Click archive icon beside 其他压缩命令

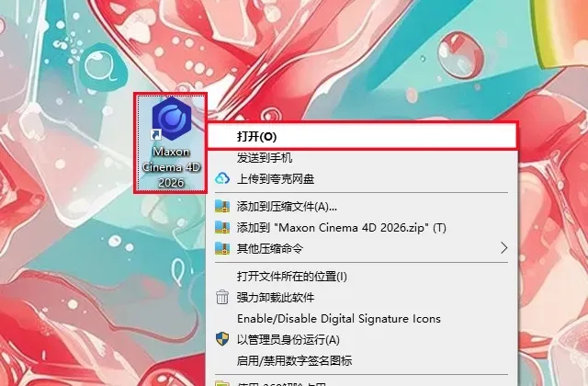(222, 248)
